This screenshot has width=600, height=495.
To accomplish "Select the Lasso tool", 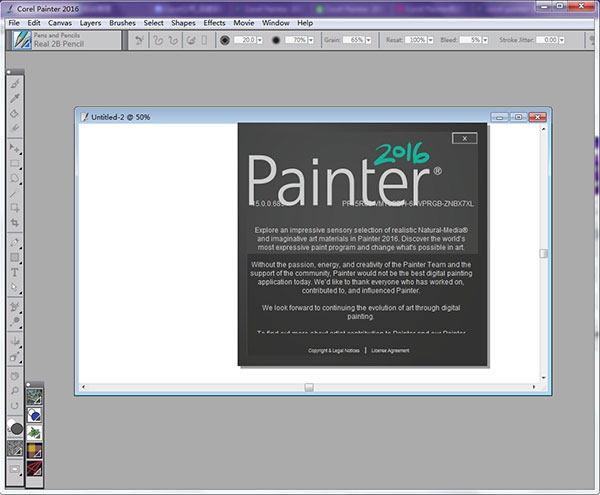I will click(x=15, y=178).
